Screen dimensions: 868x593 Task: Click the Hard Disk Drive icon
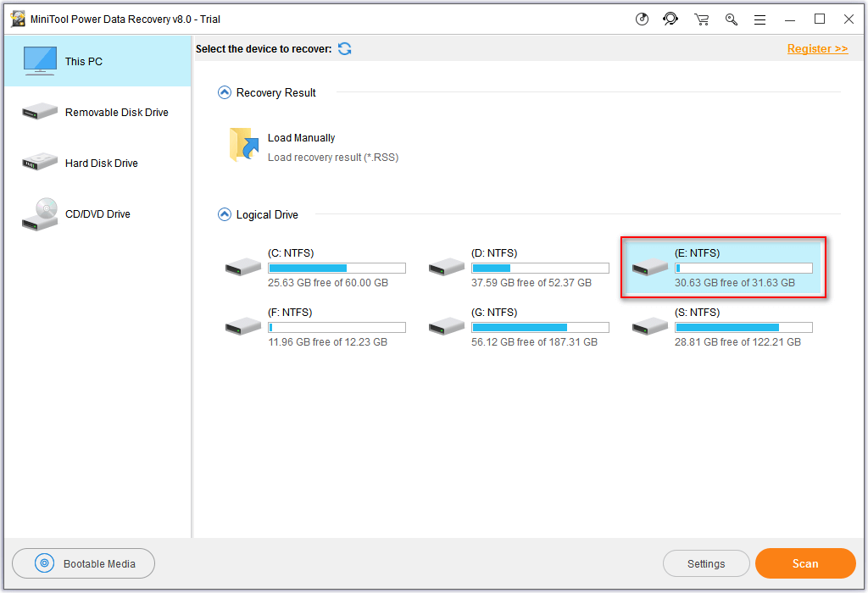click(40, 162)
